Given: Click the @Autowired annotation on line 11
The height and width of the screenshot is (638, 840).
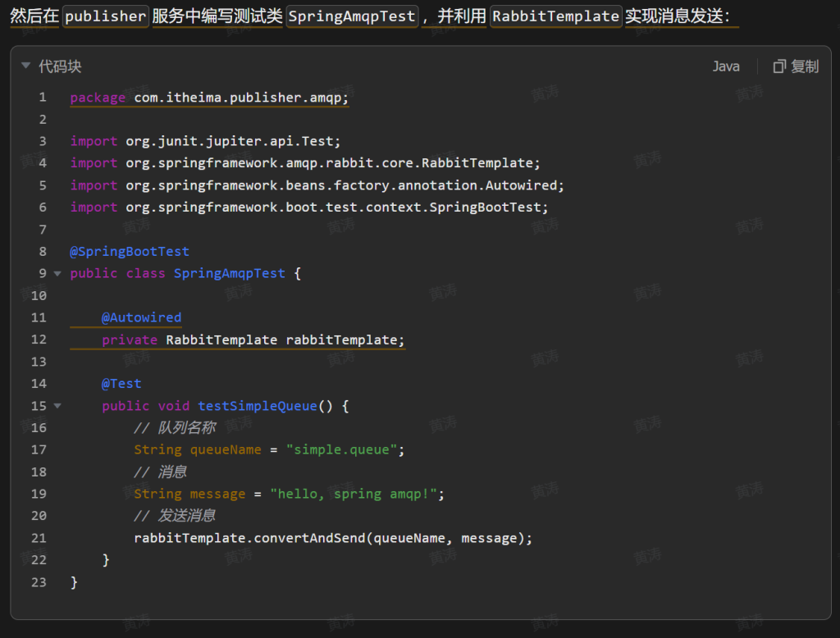Looking at the screenshot, I should tap(141, 317).
